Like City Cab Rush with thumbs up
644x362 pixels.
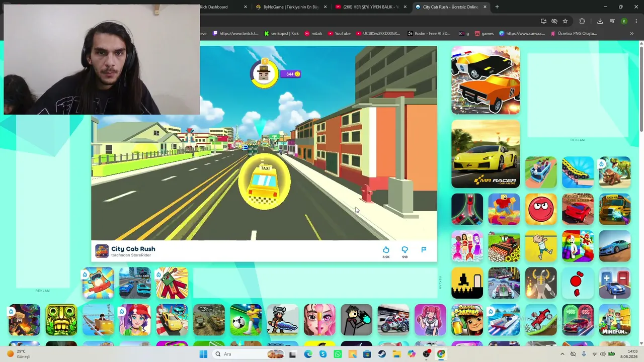(x=386, y=250)
